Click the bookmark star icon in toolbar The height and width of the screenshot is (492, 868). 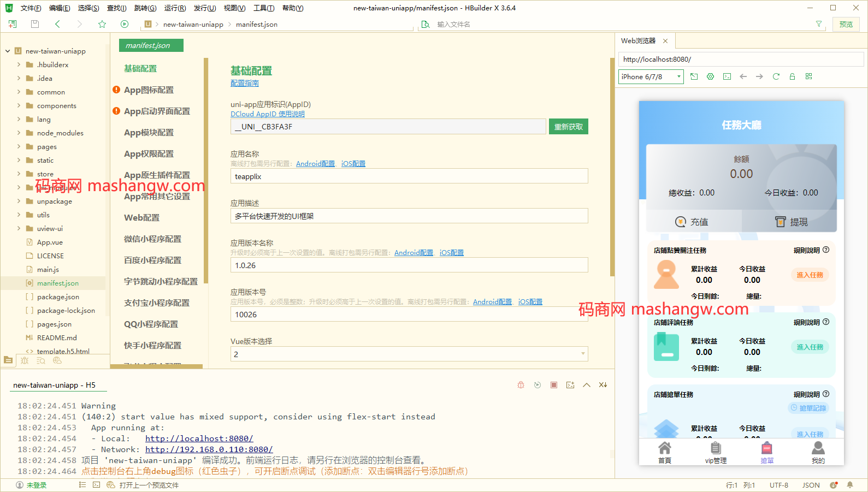pyautogui.click(x=102, y=24)
